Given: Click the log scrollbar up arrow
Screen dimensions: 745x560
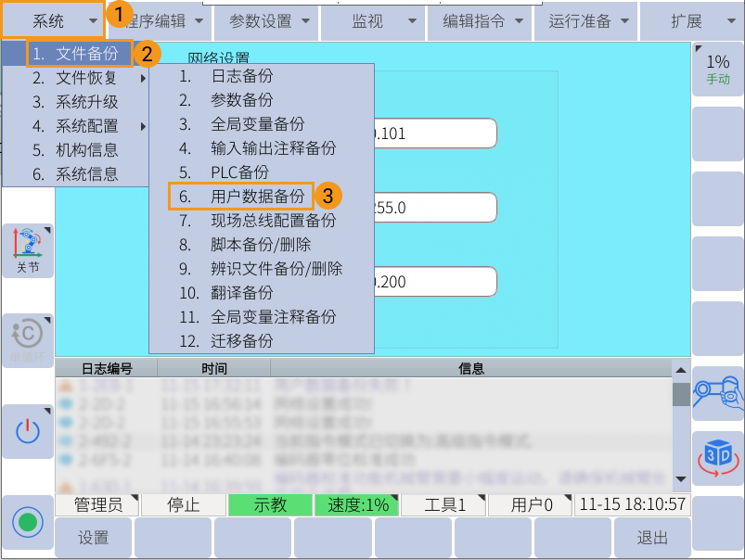Looking at the screenshot, I should click(681, 370).
